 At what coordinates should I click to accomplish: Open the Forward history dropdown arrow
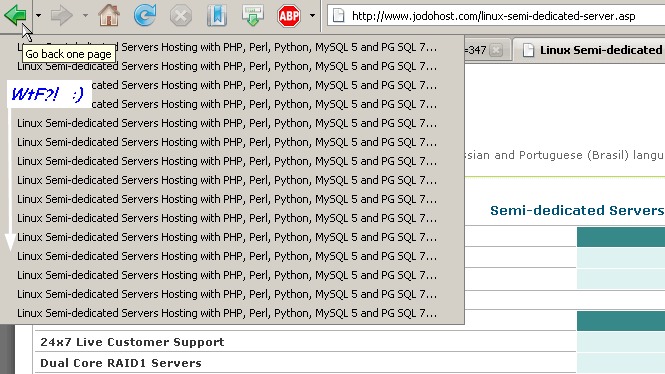pyautogui.click(x=85, y=16)
